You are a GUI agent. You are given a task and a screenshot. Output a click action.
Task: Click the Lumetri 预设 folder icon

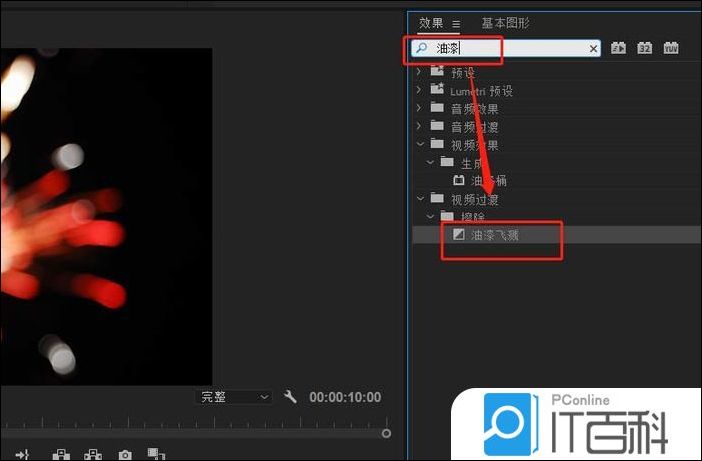tap(437, 89)
